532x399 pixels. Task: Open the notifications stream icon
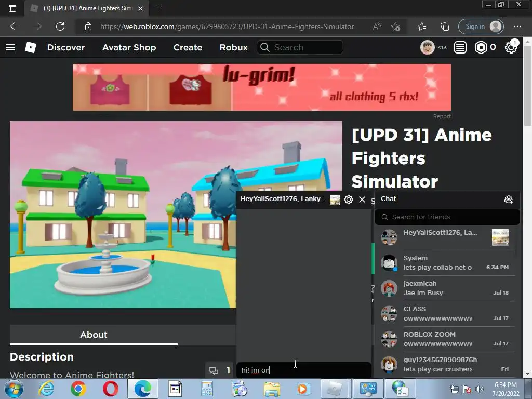coord(460,47)
